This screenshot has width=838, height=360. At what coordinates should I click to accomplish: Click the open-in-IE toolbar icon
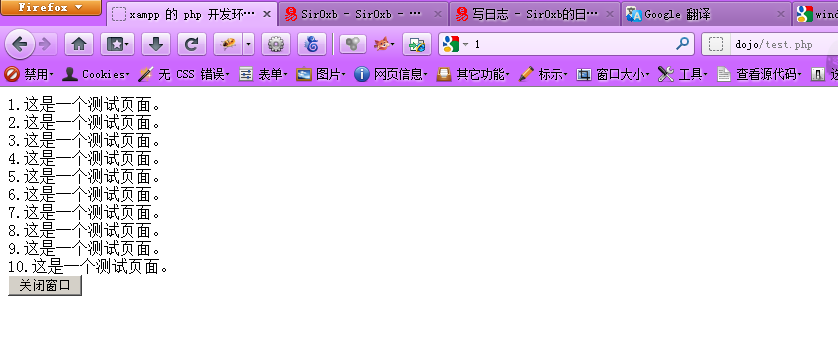417,44
